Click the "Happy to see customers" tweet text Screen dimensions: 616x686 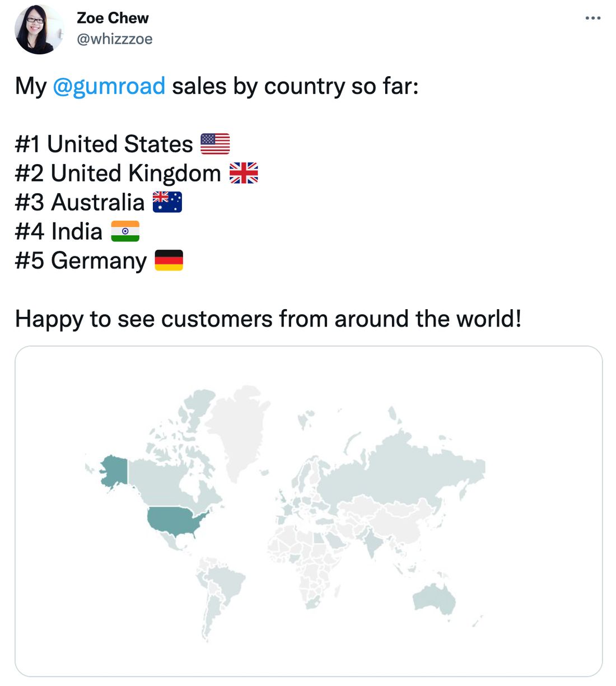268,319
